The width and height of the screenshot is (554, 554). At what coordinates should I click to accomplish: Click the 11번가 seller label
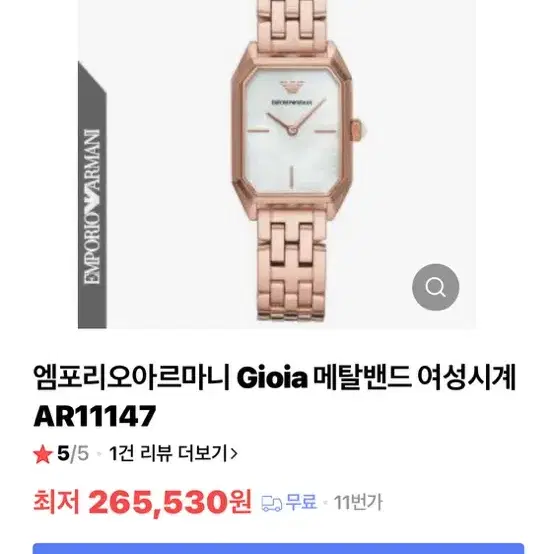pyautogui.click(x=358, y=502)
